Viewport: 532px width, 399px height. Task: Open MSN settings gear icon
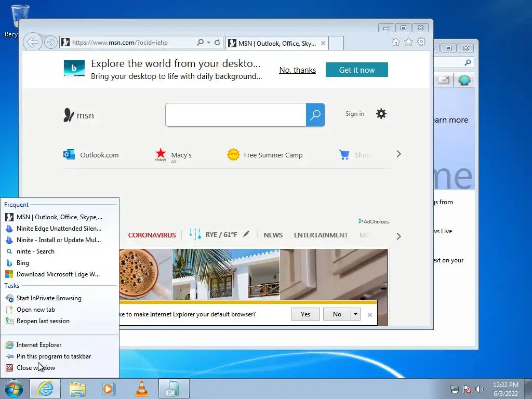(381, 114)
